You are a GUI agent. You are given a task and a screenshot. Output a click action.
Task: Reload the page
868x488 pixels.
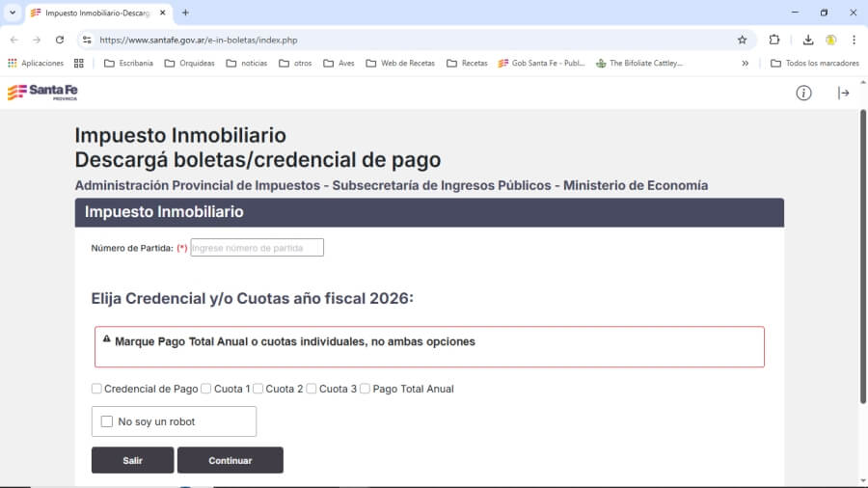tap(59, 40)
